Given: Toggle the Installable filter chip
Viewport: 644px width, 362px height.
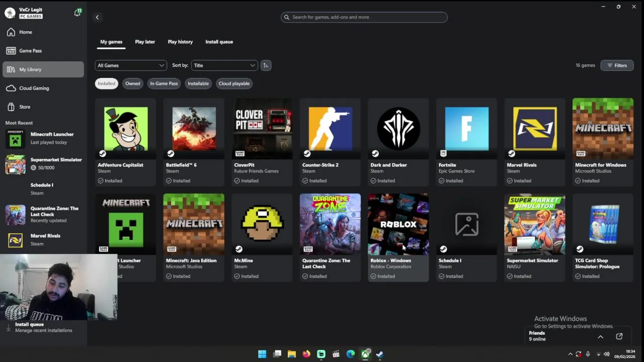Looking at the screenshot, I should click(198, 83).
